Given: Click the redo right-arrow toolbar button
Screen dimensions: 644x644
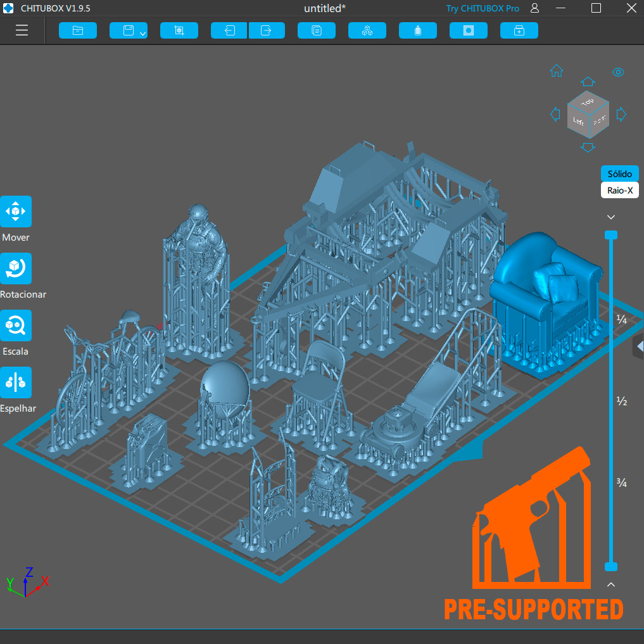Looking at the screenshot, I should [x=266, y=30].
